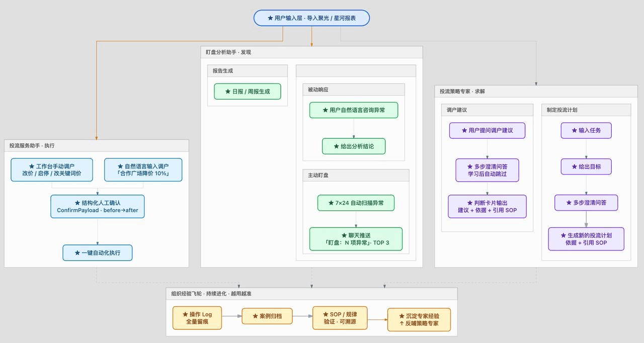
Task: Select 多步澄清问答 node under 制定投流计划
Action: (x=586, y=203)
